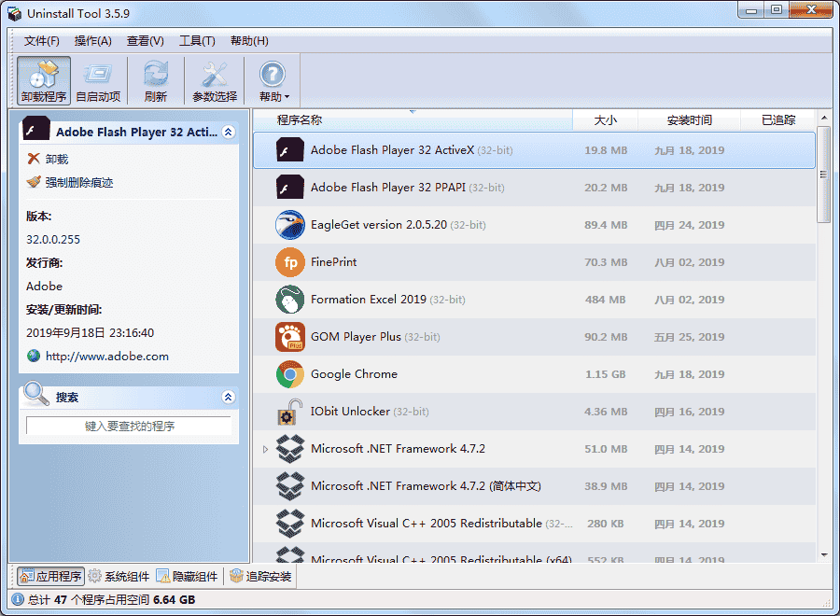
Task: Click the Visual C++ 2005 Redistributable (32-bit) icon
Action: 290,524
